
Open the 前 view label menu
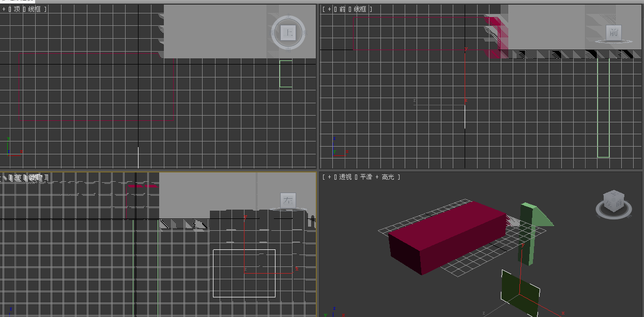(342, 9)
